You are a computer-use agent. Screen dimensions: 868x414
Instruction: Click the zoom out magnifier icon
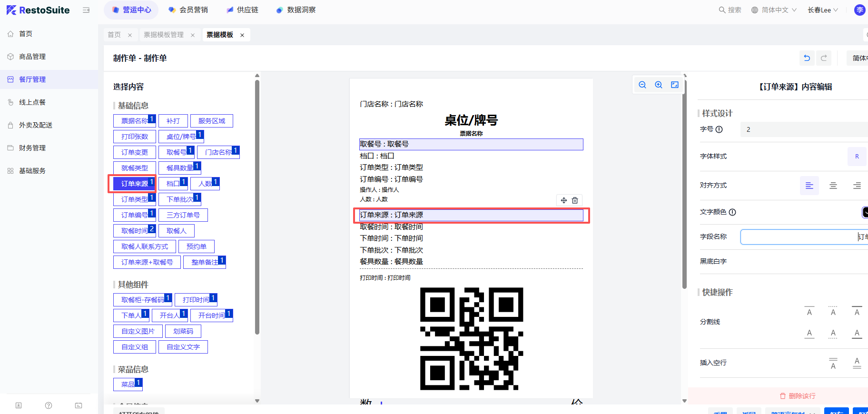642,85
